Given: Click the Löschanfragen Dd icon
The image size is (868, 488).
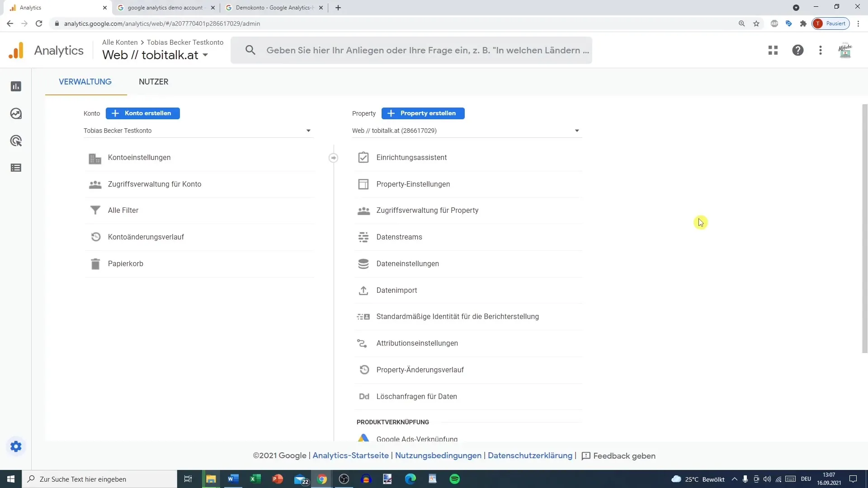Looking at the screenshot, I should (364, 396).
